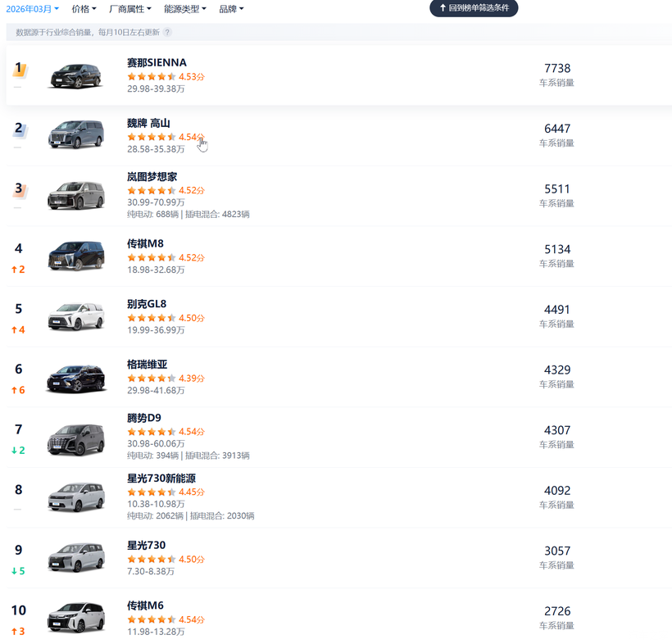Open the 别克GL8 model link
Screen dimensions: 672x644
click(147, 304)
